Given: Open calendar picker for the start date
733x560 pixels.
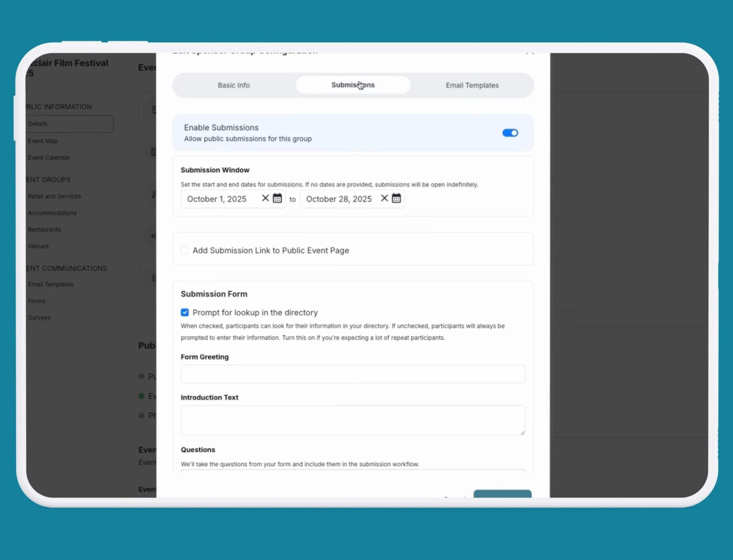Looking at the screenshot, I should click(277, 198).
